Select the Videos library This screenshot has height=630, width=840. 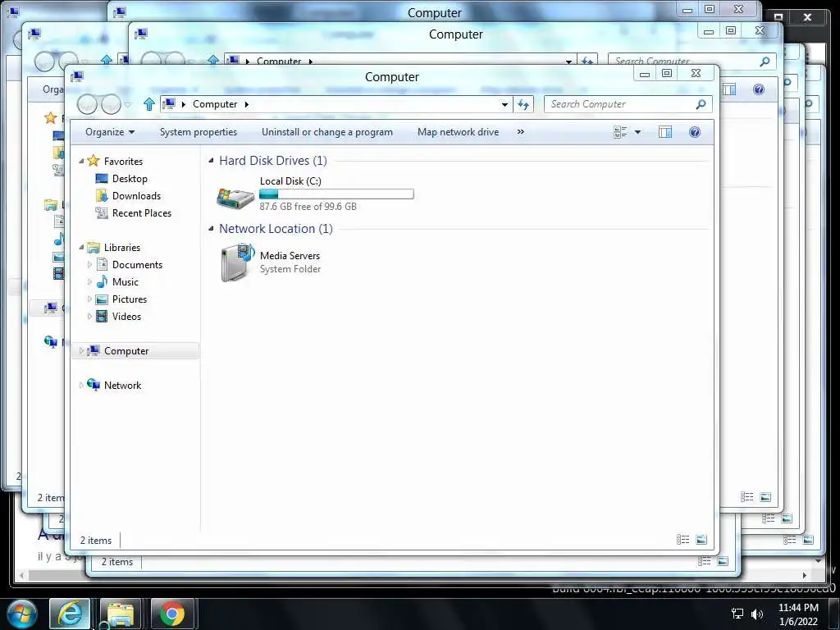coord(126,317)
